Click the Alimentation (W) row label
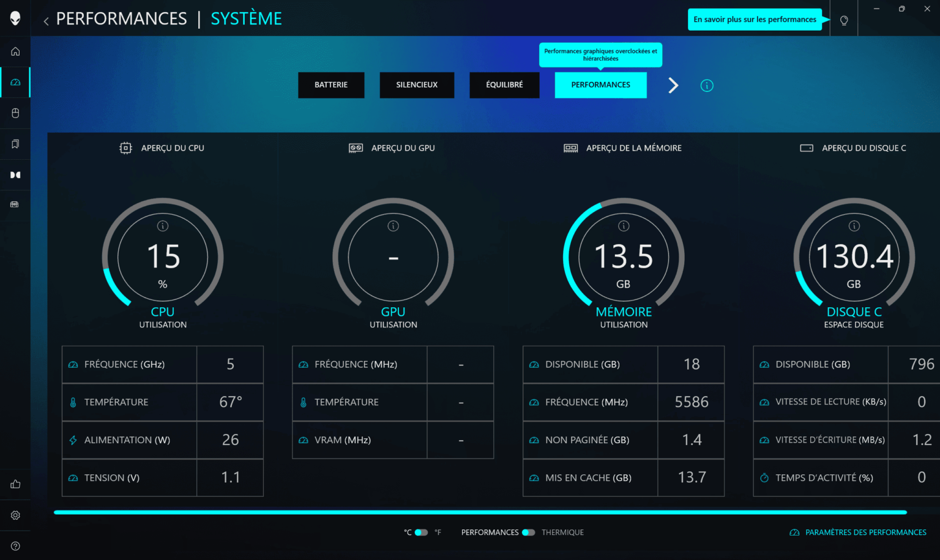 coord(127,440)
